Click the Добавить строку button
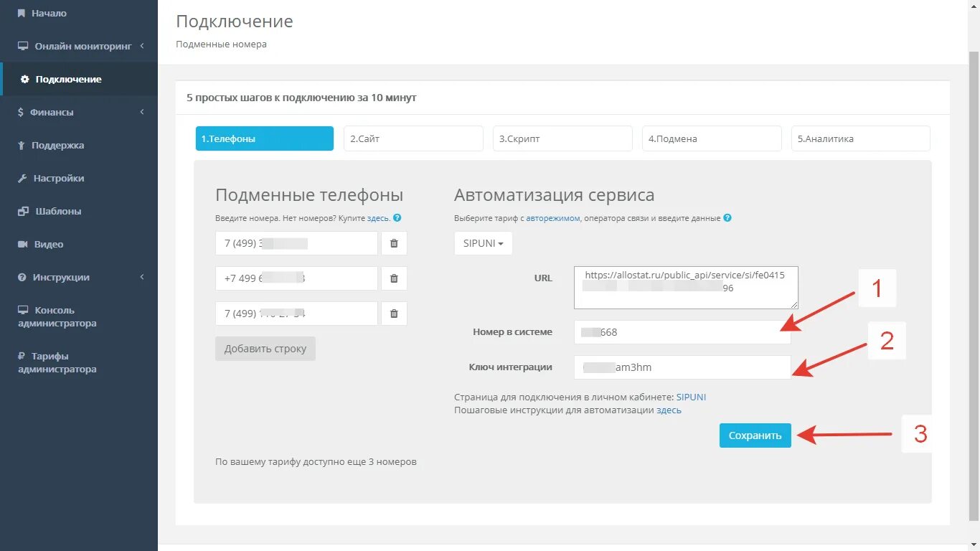This screenshot has height=551, width=980. coord(265,349)
